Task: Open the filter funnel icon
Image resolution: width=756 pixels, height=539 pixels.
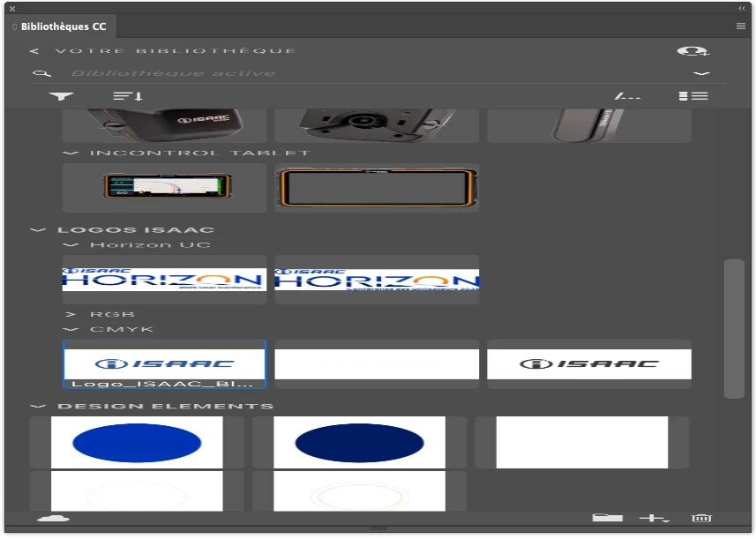Action: [x=61, y=96]
